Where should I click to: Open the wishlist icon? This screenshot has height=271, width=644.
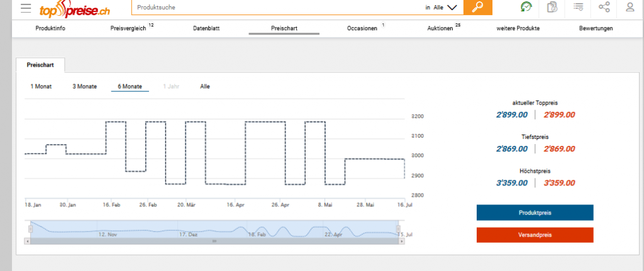coord(578,8)
